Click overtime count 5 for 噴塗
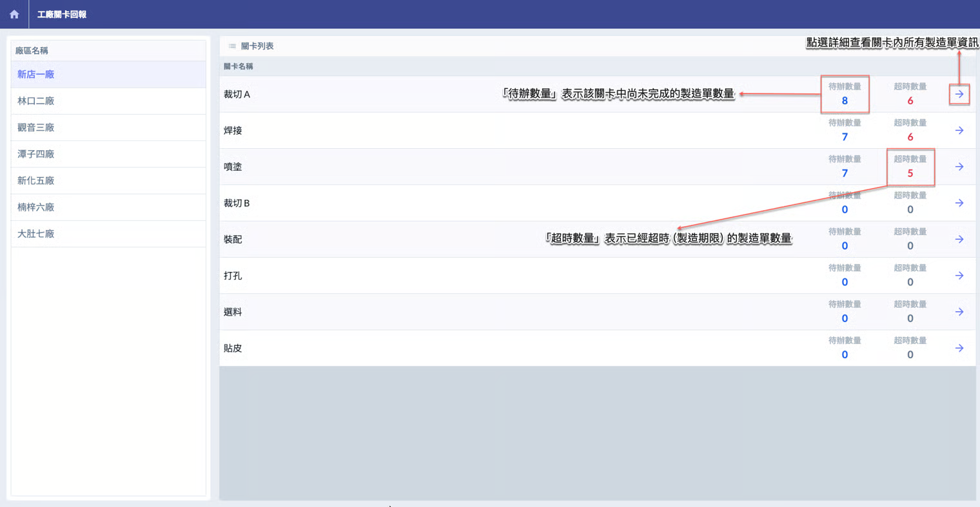This screenshot has width=980, height=507. tap(910, 173)
